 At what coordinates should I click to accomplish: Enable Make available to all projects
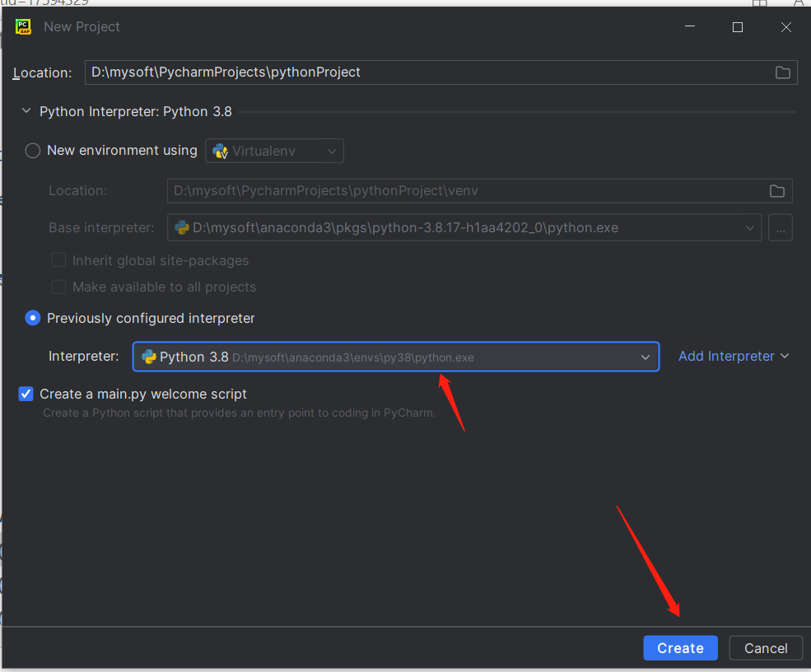[58, 287]
